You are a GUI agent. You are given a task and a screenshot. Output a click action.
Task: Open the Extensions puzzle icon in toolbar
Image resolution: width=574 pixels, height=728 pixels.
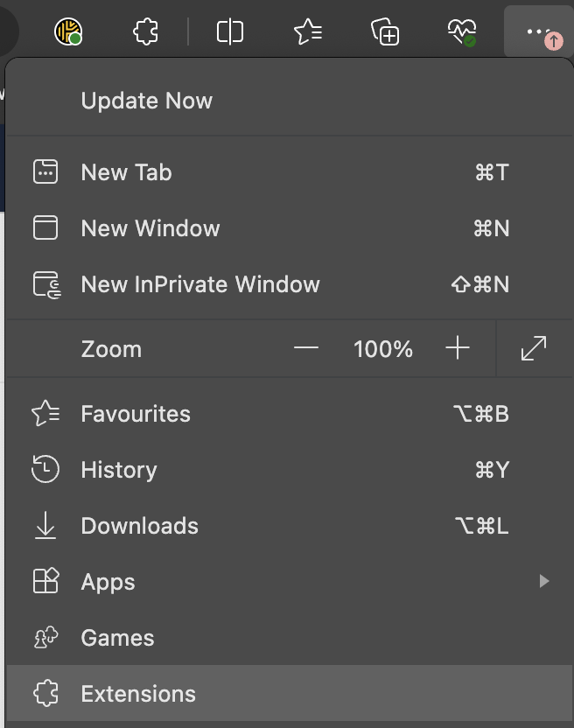coord(146,32)
